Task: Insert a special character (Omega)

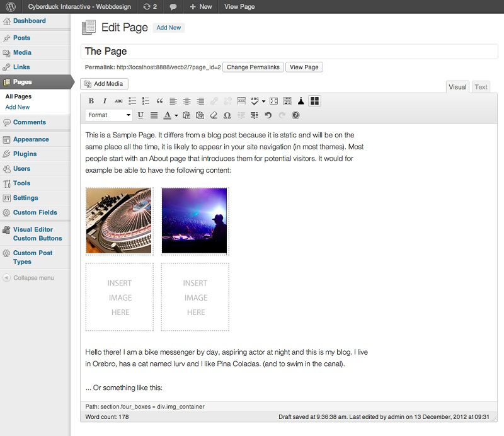Action: [x=227, y=115]
